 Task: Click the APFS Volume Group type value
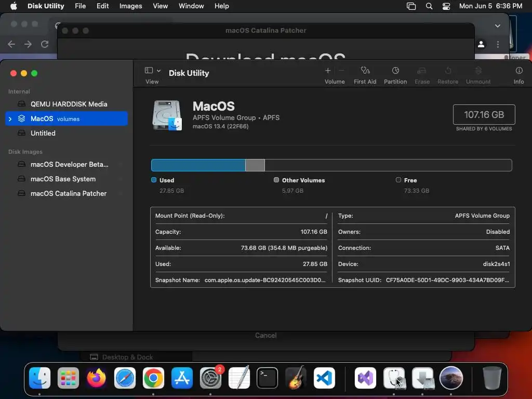click(482, 216)
